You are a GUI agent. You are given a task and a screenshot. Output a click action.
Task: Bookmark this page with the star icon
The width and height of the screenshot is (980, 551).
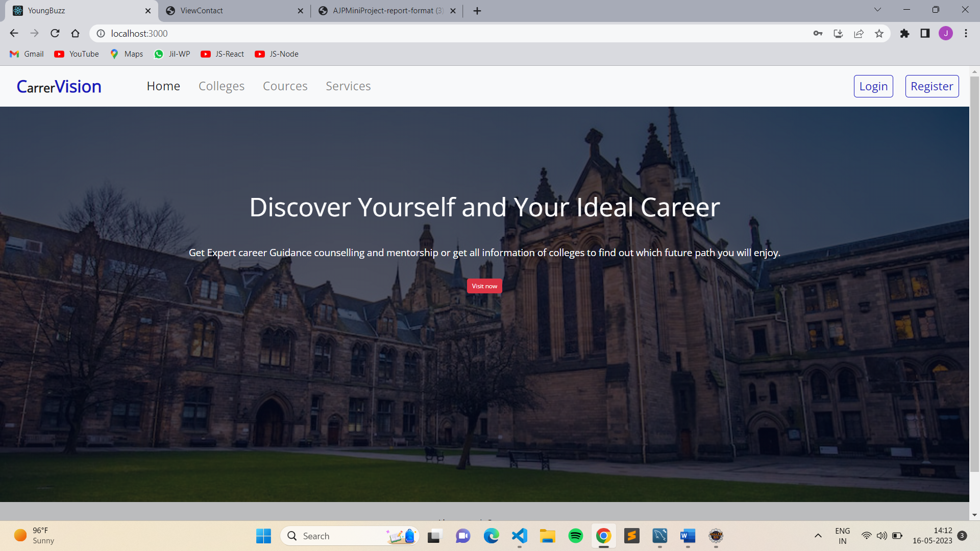pos(879,33)
